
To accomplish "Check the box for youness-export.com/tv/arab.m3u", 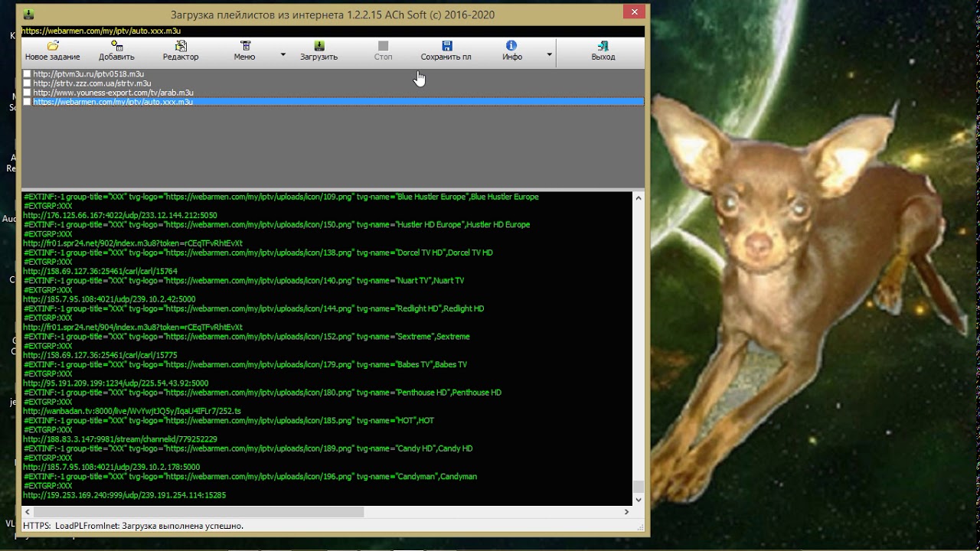I will coord(28,93).
